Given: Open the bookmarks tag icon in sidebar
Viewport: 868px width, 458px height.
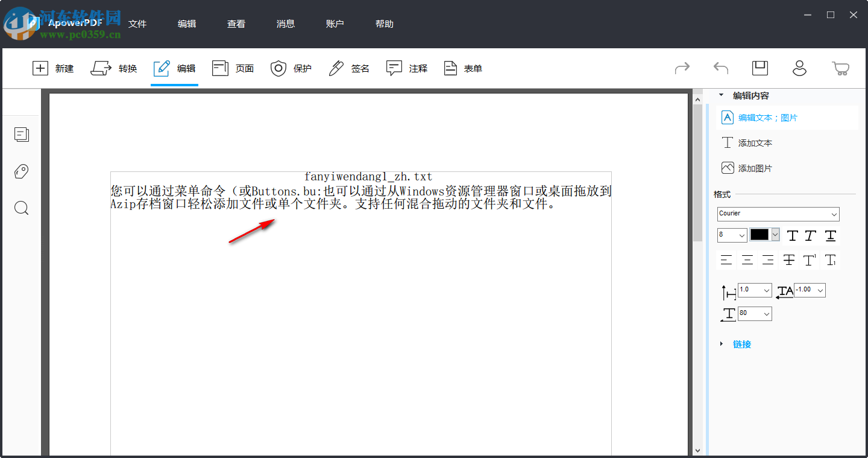Looking at the screenshot, I should (x=21, y=171).
